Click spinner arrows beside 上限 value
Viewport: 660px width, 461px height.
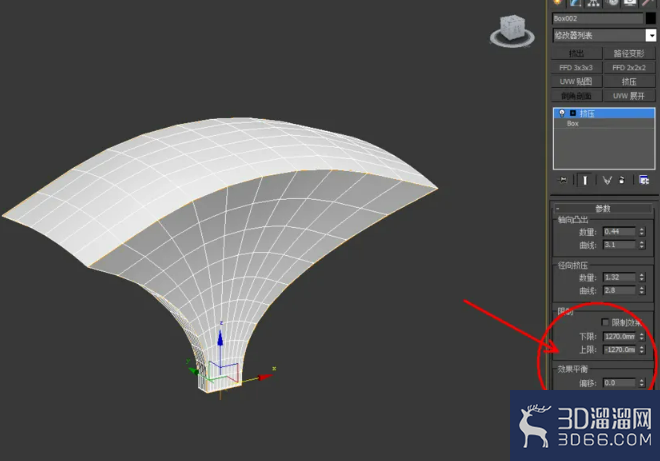[642, 349]
